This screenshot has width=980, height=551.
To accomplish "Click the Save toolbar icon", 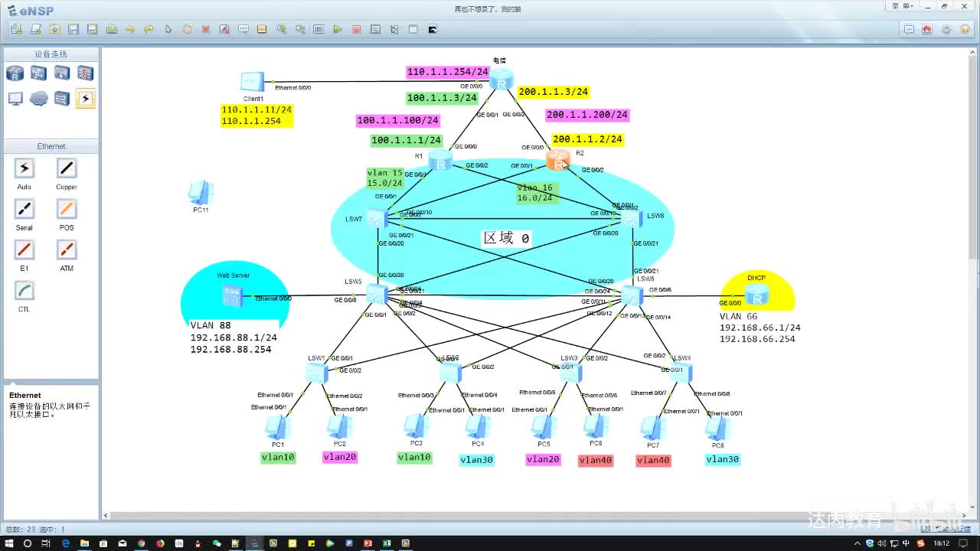I will coord(73,29).
